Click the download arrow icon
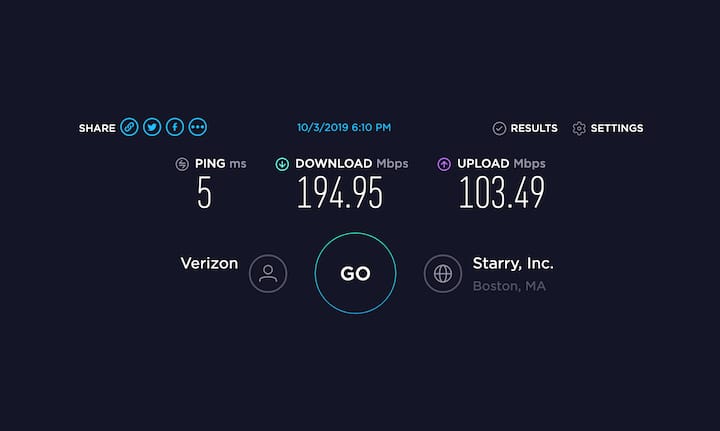The image size is (720, 431). point(282,164)
